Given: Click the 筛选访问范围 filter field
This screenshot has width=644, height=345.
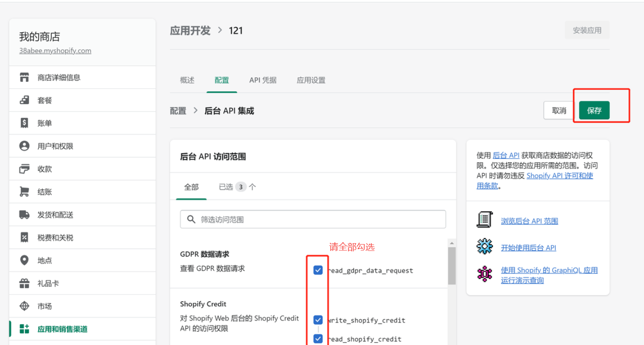Looking at the screenshot, I should coord(313,220).
